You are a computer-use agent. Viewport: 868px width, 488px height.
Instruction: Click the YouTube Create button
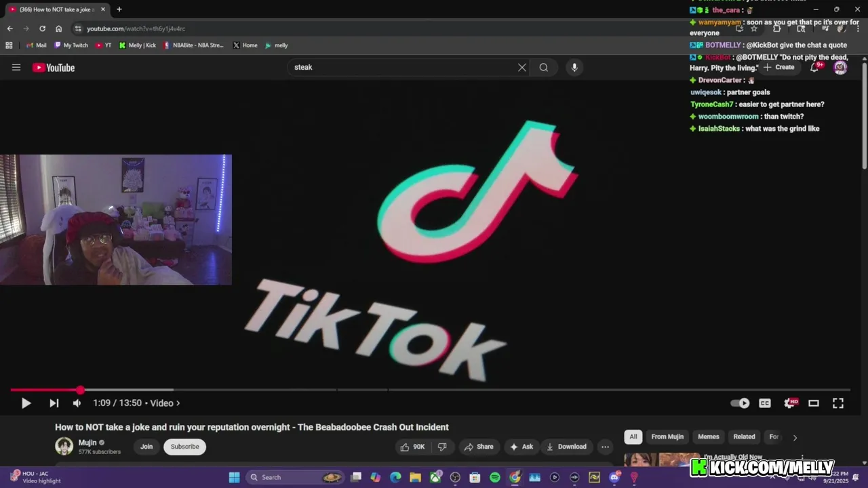779,67
